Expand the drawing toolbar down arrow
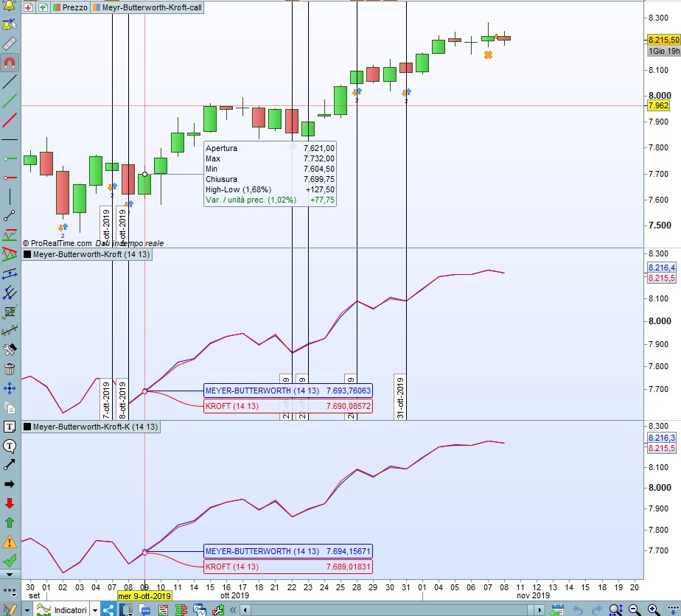 click(9, 574)
